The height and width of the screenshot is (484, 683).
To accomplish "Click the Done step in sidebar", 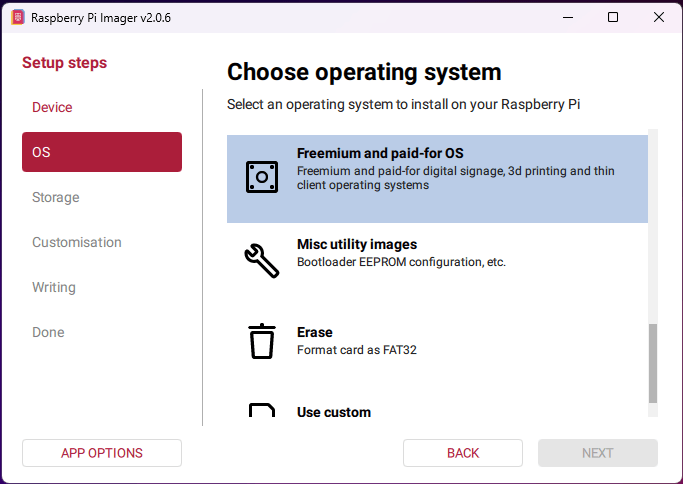I will pos(48,332).
